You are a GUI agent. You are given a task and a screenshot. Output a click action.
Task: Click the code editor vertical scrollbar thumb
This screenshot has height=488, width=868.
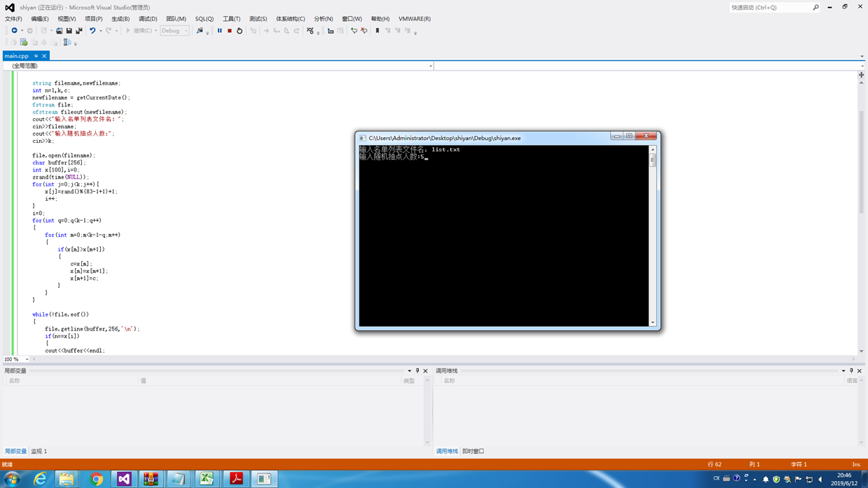(x=861, y=161)
